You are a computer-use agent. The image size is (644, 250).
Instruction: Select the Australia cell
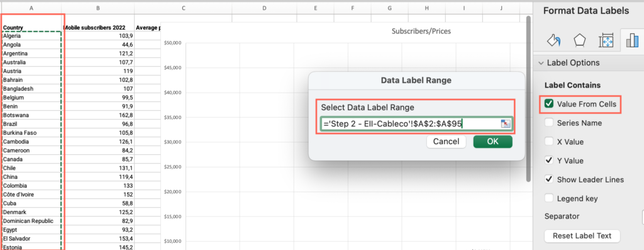coord(31,62)
